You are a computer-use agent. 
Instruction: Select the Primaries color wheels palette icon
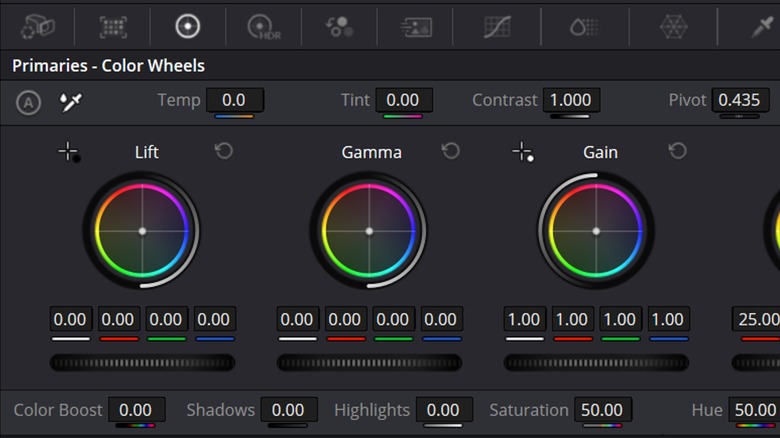click(x=187, y=27)
